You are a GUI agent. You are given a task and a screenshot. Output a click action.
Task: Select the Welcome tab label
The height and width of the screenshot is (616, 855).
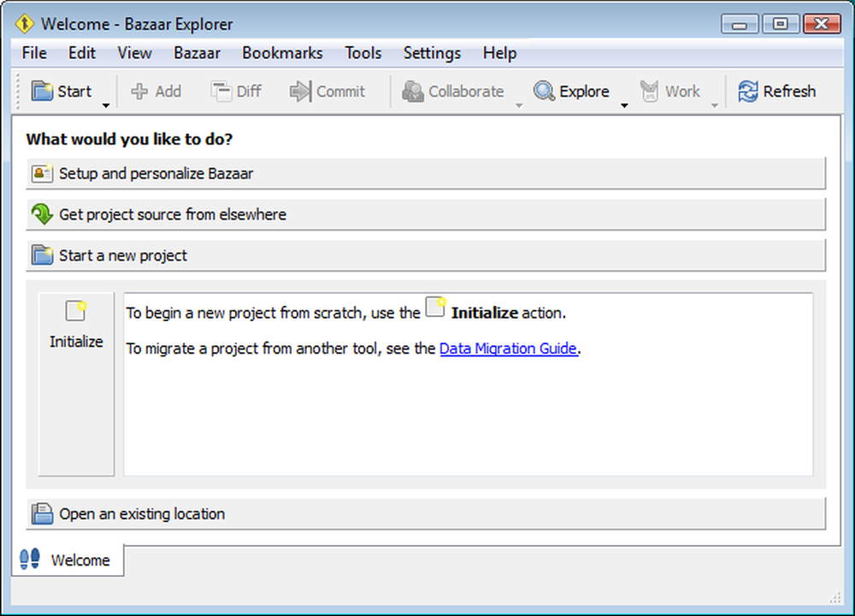[x=80, y=560]
